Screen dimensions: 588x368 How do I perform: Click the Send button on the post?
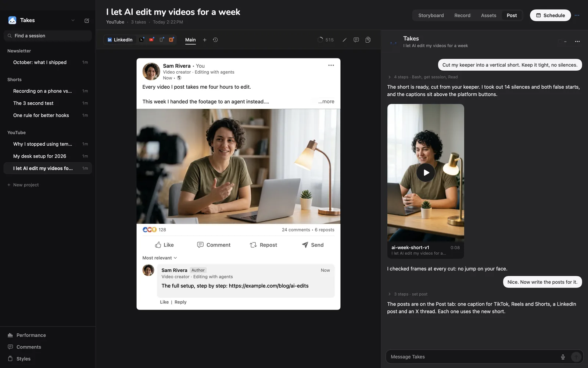(x=313, y=245)
